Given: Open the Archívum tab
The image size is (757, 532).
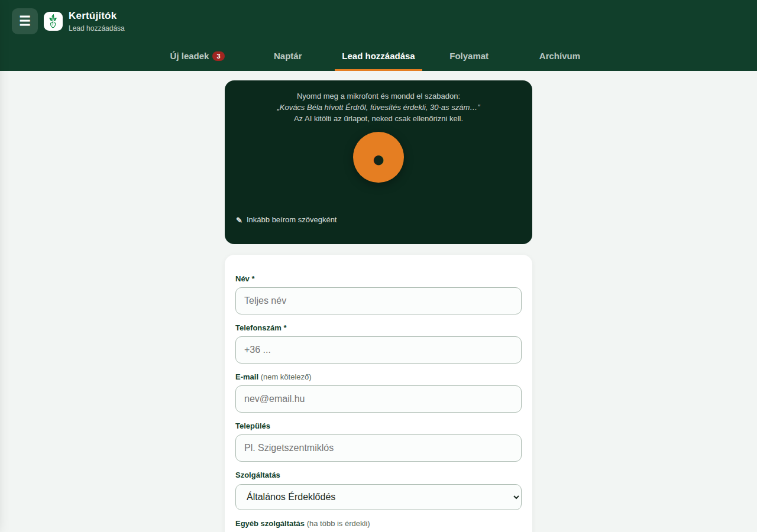Looking at the screenshot, I should [x=559, y=56].
